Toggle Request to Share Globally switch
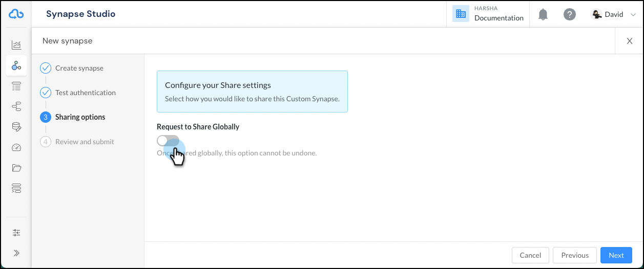 click(x=168, y=141)
